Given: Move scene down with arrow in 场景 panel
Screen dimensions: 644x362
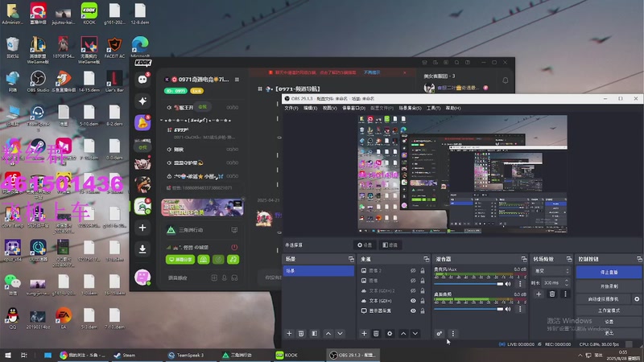Looking at the screenshot, I should [x=340, y=334].
